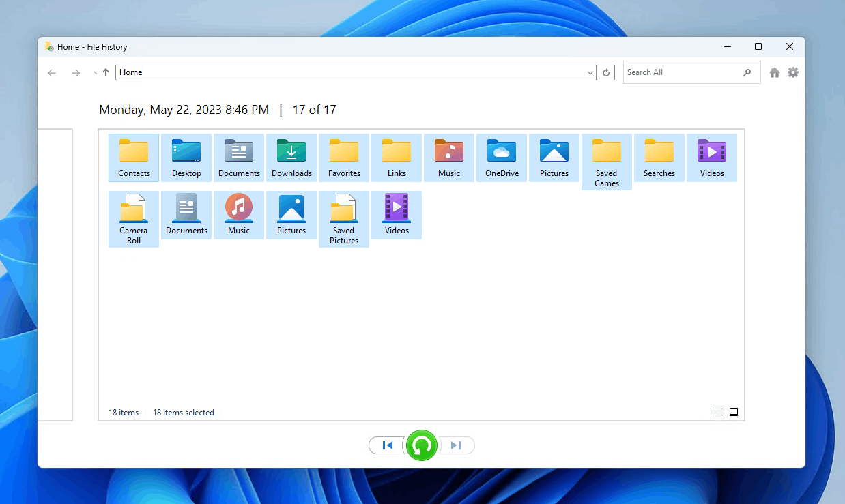
Task: Select the Downloads folder
Action: pyautogui.click(x=291, y=158)
